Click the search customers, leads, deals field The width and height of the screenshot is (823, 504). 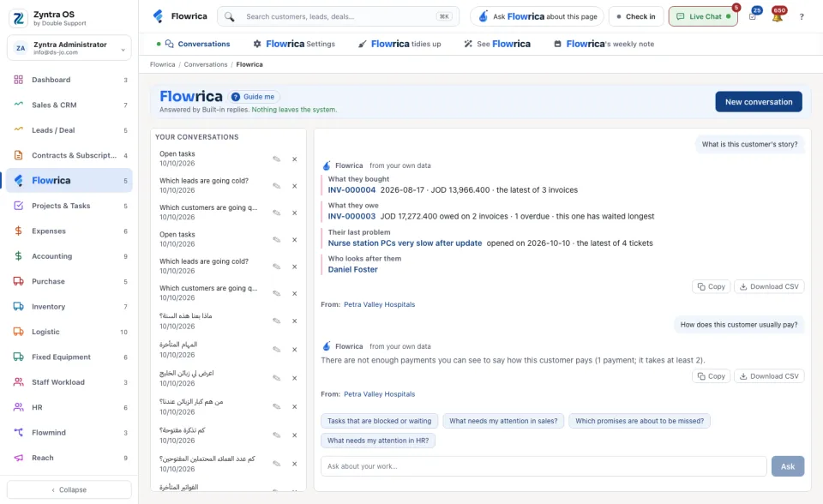(x=338, y=16)
